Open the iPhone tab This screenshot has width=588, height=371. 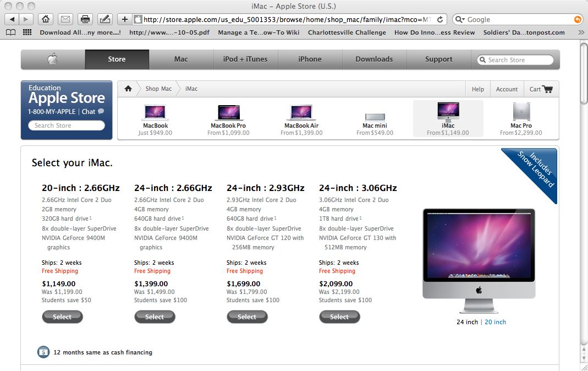(x=310, y=59)
